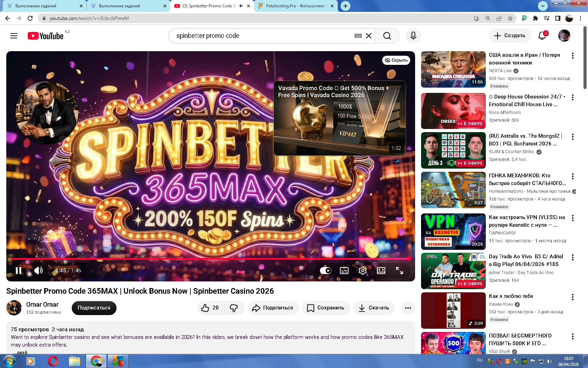Open options for Astralis vs. The MongolZ video
Image resolution: width=588 pixels, height=368 pixels.
[573, 137]
